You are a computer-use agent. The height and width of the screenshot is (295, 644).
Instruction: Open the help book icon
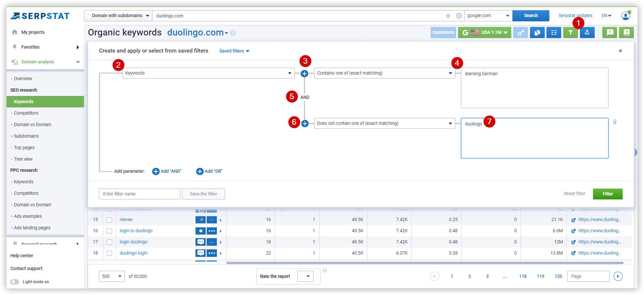(626, 33)
